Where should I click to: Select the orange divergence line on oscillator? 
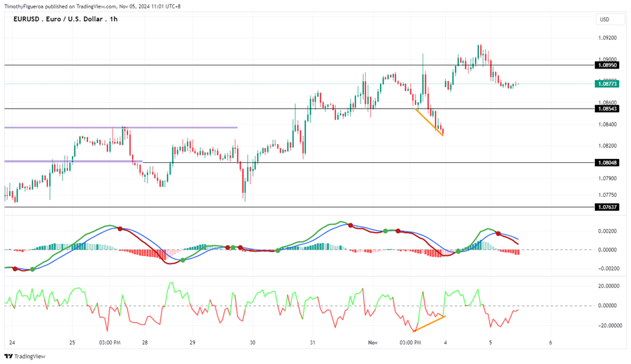point(429,324)
